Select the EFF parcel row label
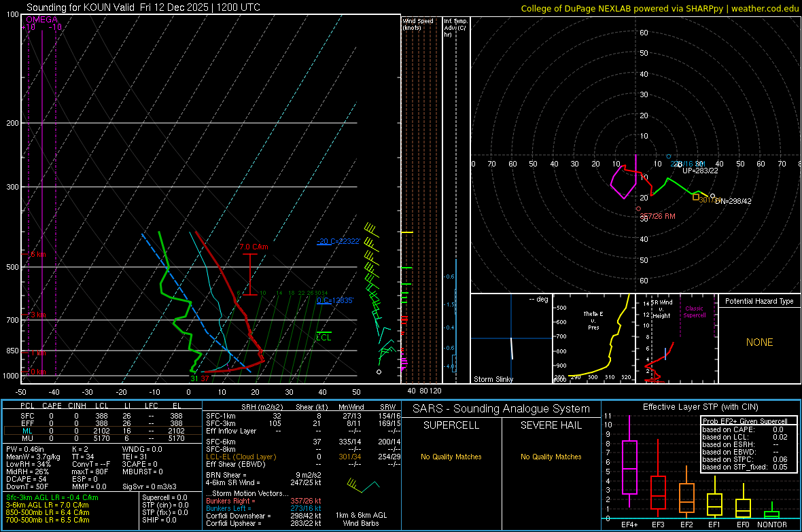The height and width of the screenshot is (532, 802). click(x=27, y=423)
